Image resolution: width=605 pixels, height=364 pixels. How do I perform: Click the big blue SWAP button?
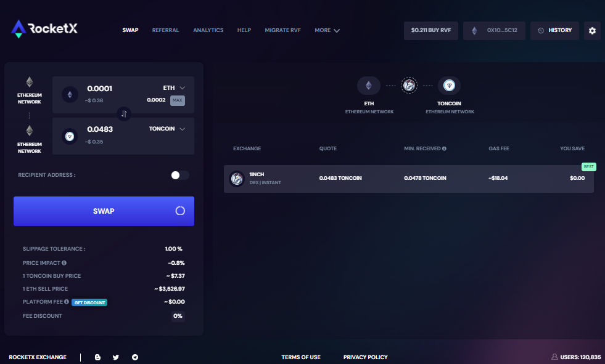104,211
